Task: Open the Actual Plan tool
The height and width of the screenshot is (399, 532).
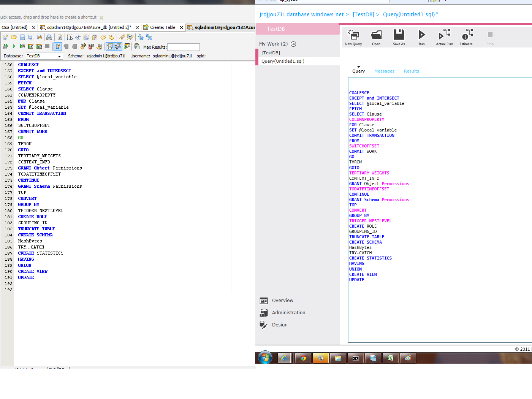Action: pos(444,37)
